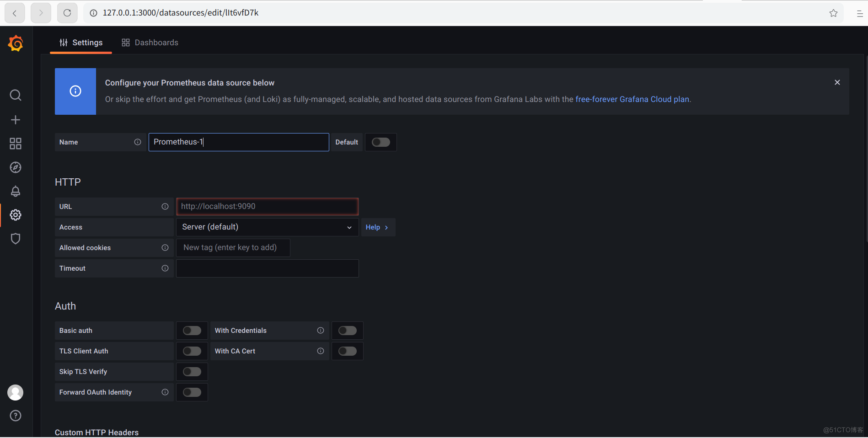Open the Explore compass icon
The width and height of the screenshot is (868, 438).
click(x=16, y=167)
